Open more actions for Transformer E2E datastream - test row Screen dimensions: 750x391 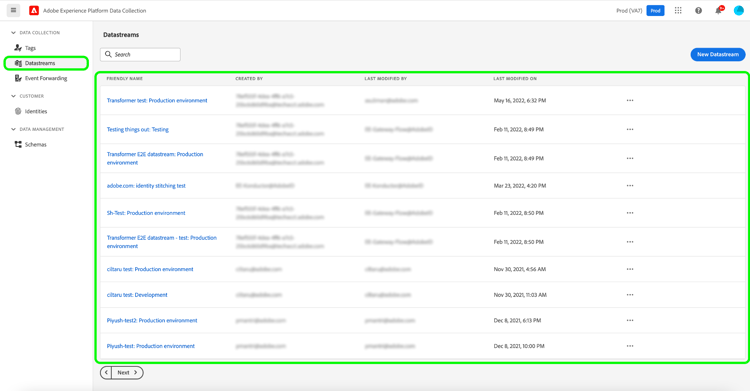tap(630, 242)
